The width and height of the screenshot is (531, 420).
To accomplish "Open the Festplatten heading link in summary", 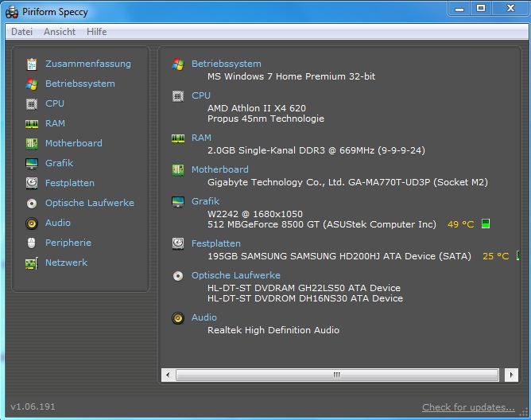I will click(216, 243).
